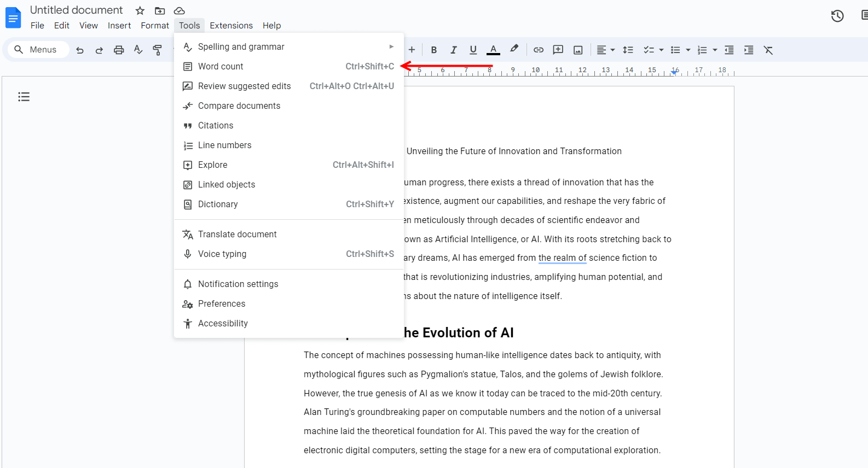Viewport: 868px width, 468px height.
Task: Open Preferences
Action: [x=289, y=303]
